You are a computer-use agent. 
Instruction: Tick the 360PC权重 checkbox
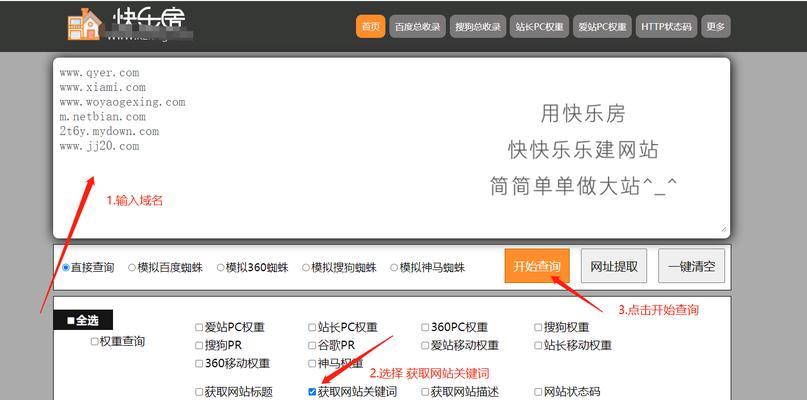point(425,327)
